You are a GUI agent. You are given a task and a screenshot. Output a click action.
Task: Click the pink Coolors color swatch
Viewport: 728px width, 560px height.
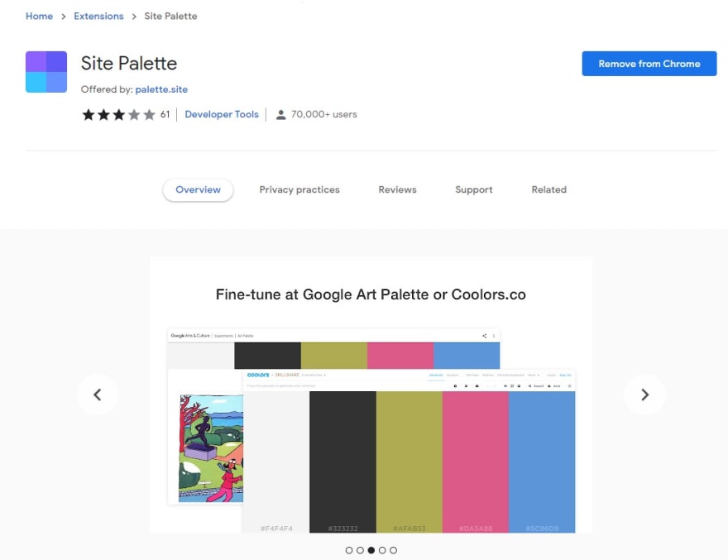tap(476, 462)
